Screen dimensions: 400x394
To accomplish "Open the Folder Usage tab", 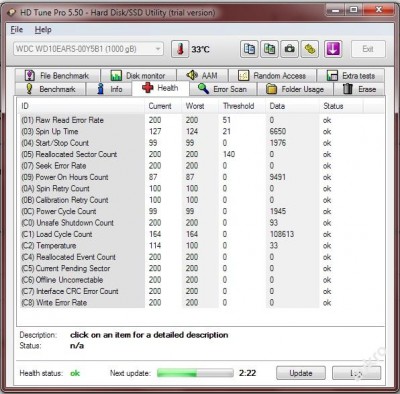I will point(295,89).
